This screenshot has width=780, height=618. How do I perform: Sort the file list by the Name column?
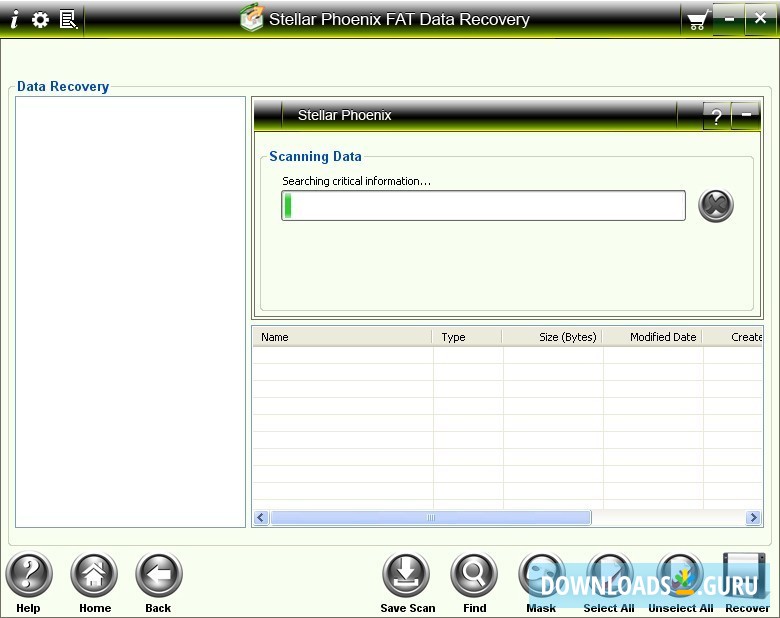tap(342, 337)
